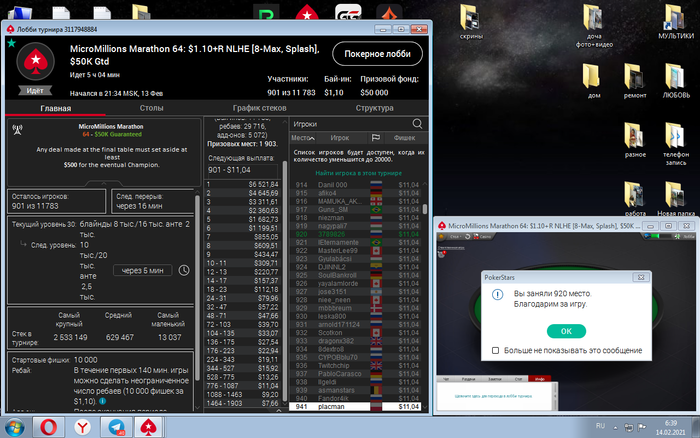Click the left info panel vertical scrollbar

(197, 286)
